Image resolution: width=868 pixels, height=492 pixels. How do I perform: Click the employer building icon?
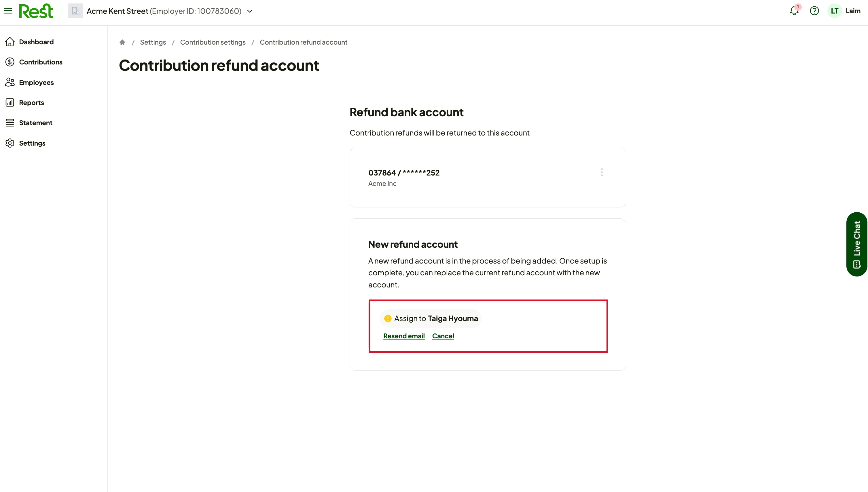76,11
